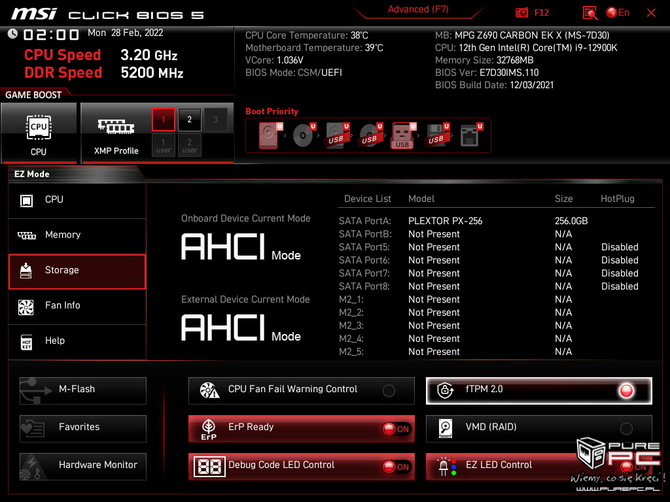Click the 02:00 system time

point(51,34)
